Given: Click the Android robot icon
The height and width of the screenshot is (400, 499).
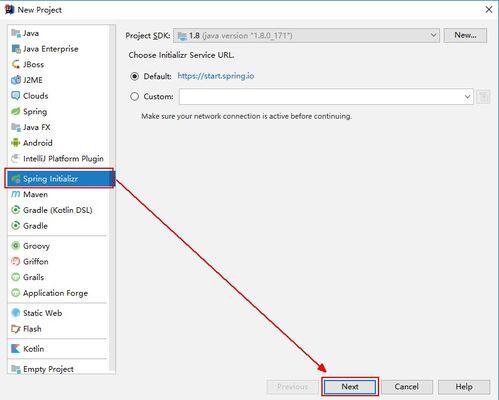Looking at the screenshot, I should point(16,143).
